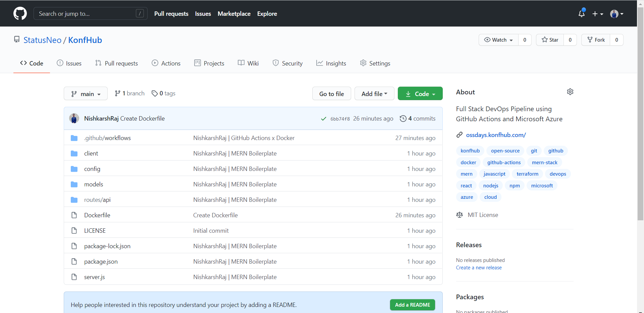Expand the green Code dropdown
Image resolution: width=644 pixels, height=313 pixels.
[x=420, y=94]
